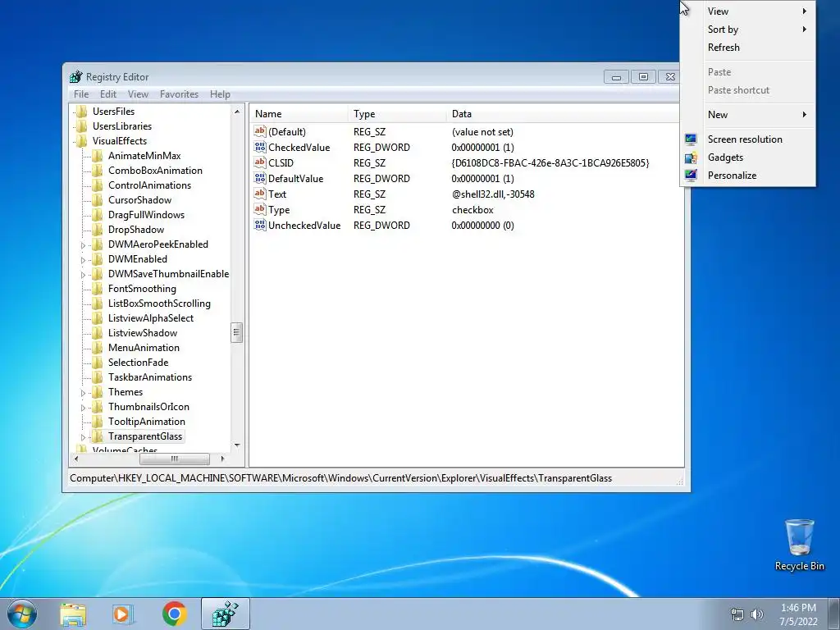The width and height of the screenshot is (840, 630).
Task: Click the tree scroll left arrow
Action: tap(76, 459)
